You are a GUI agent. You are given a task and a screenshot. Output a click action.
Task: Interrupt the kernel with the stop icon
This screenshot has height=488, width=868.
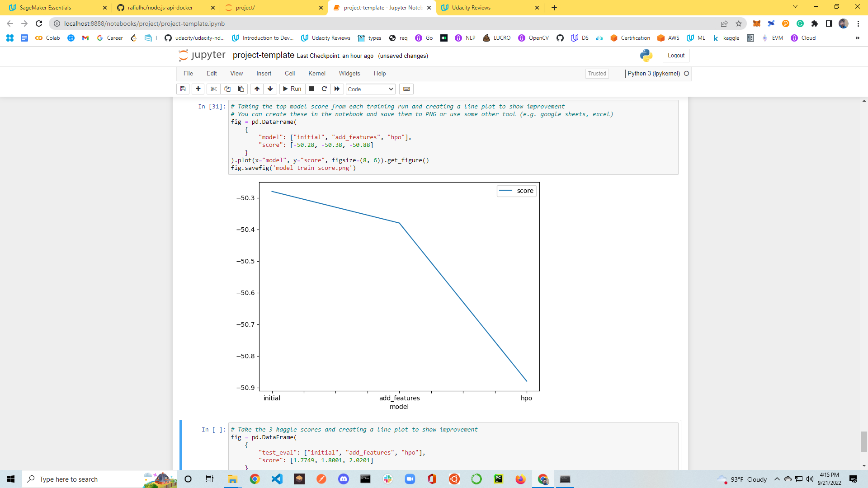click(x=311, y=89)
